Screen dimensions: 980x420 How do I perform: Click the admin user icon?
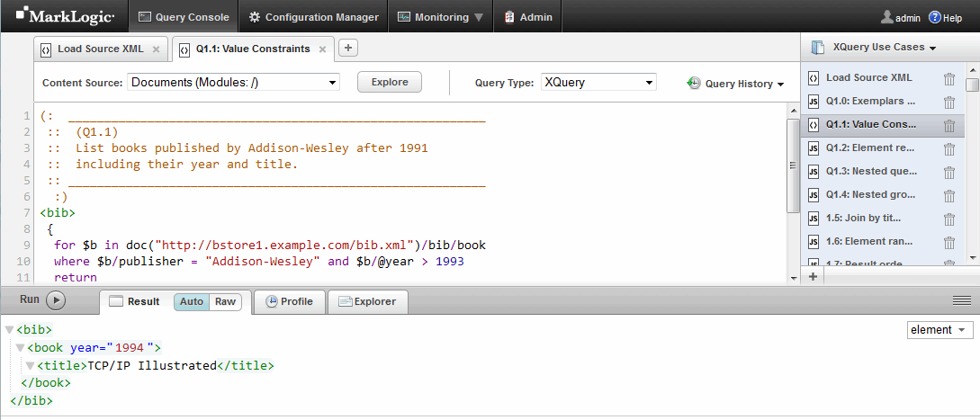click(x=887, y=17)
